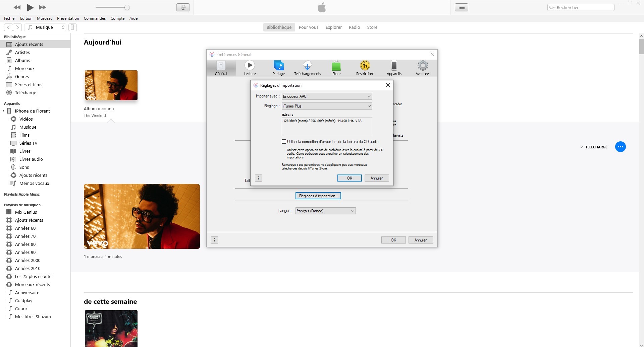Enable CD audio error correction checkbox
Screen dimensions: 644x347
(x=284, y=142)
